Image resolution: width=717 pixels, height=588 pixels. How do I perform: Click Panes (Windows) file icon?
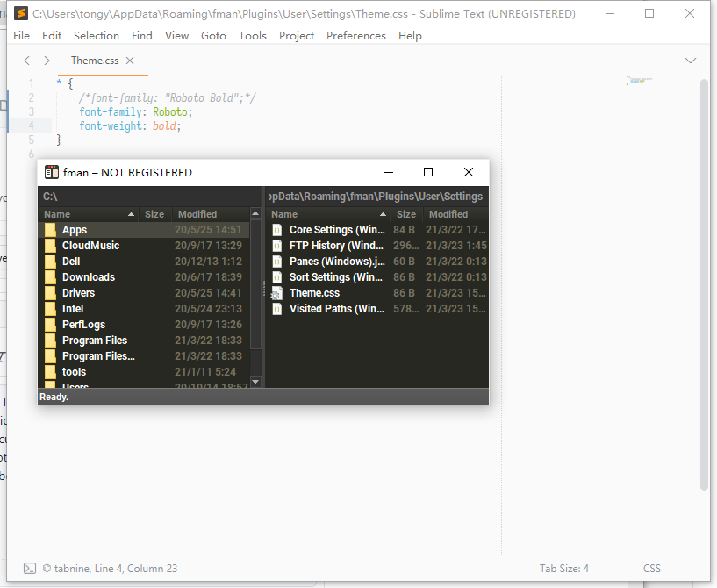(277, 262)
